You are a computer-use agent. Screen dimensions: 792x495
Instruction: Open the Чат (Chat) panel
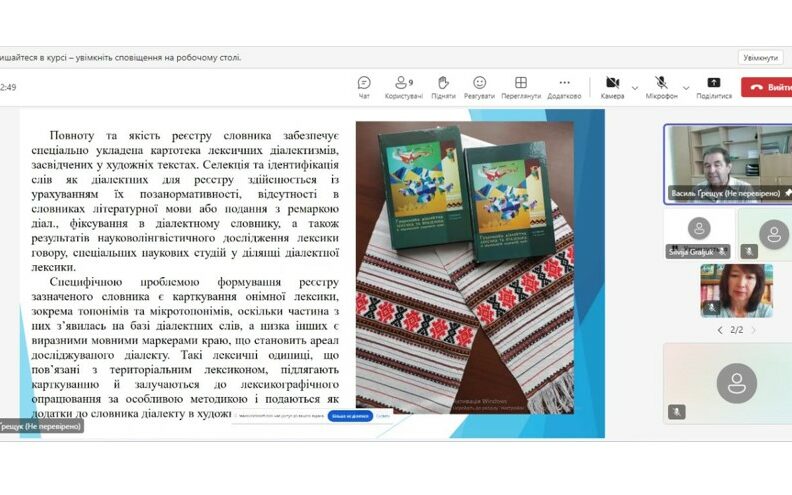pyautogui.click(x=364, y=86)
